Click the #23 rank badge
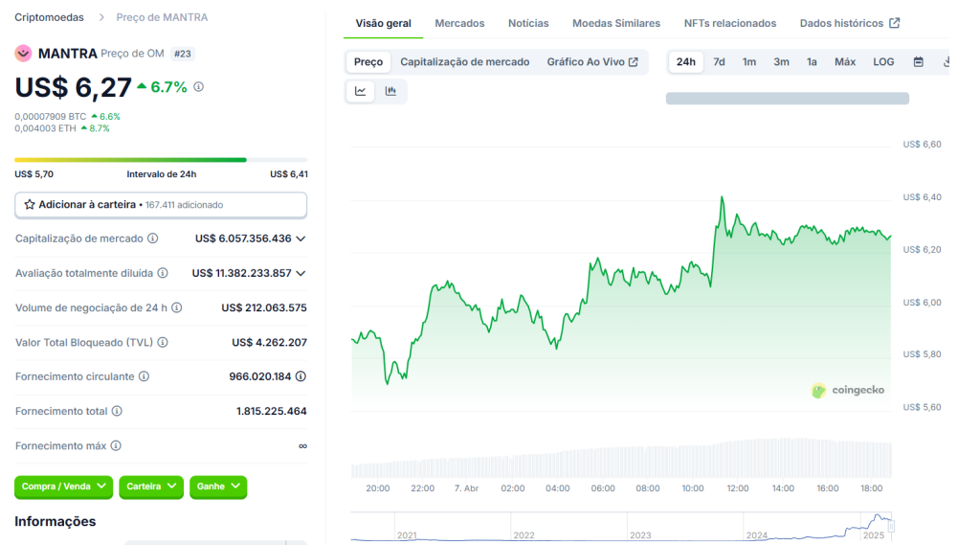The height and width of the screenshot is (545, 980). click(x=183, y=54)
